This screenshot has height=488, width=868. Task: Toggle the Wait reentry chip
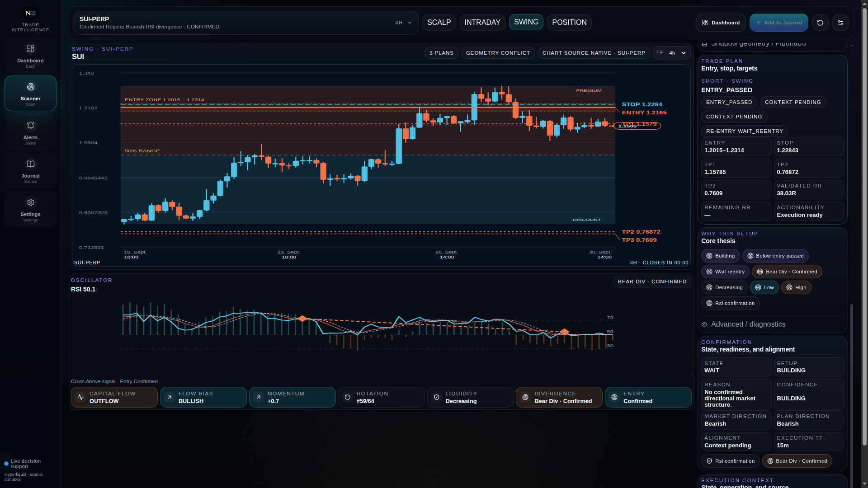click(725, 272)
